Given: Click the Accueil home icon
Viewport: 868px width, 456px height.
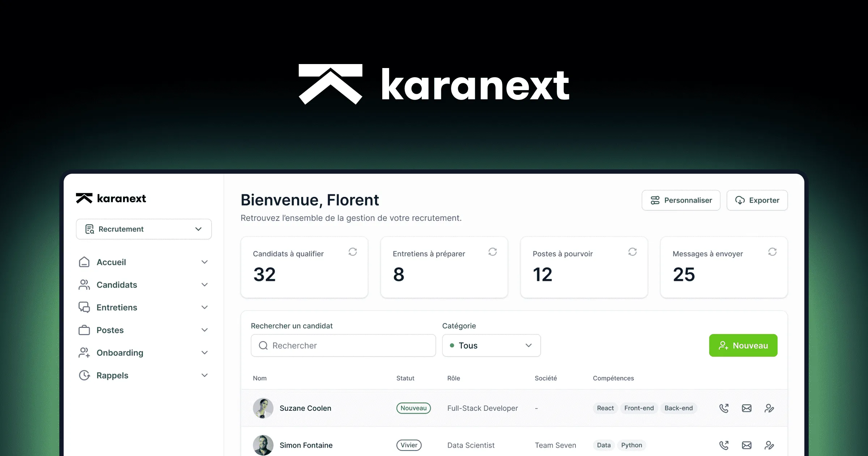Looking at the screenshot, I should [84, 262].
